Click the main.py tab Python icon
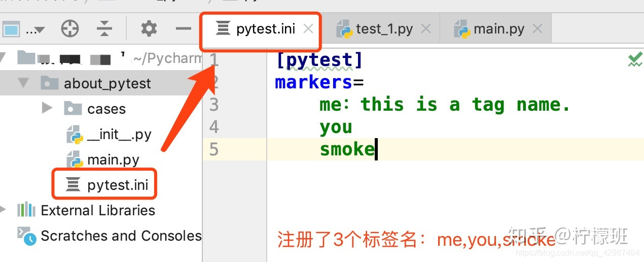 (x=462, y=29)
